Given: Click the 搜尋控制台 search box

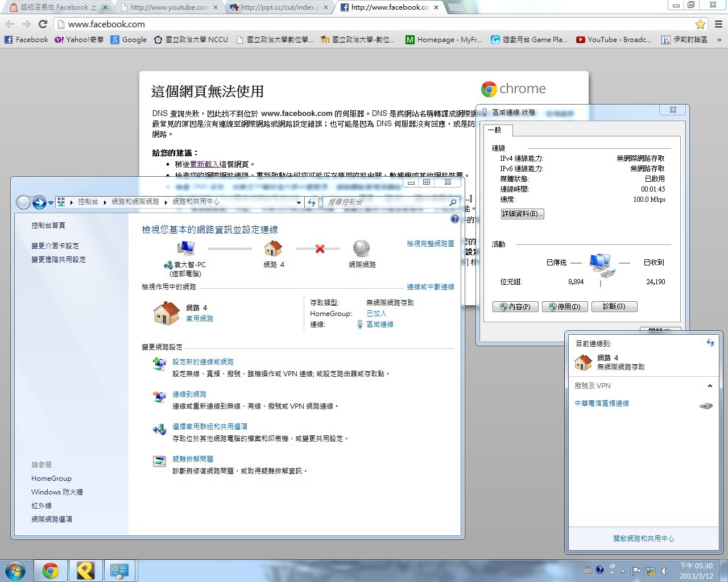Looking at the screenshot, I should point(391,202).
